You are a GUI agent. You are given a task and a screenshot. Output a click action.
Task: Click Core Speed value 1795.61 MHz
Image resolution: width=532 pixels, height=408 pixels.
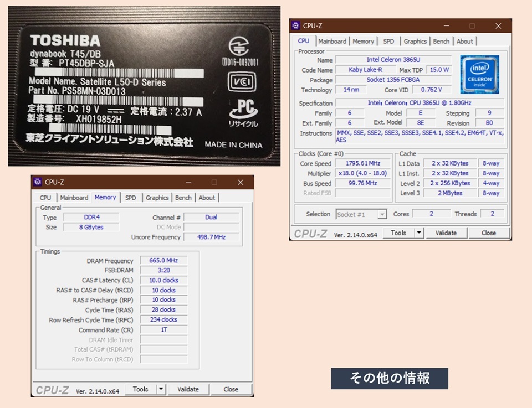point(363,163)
